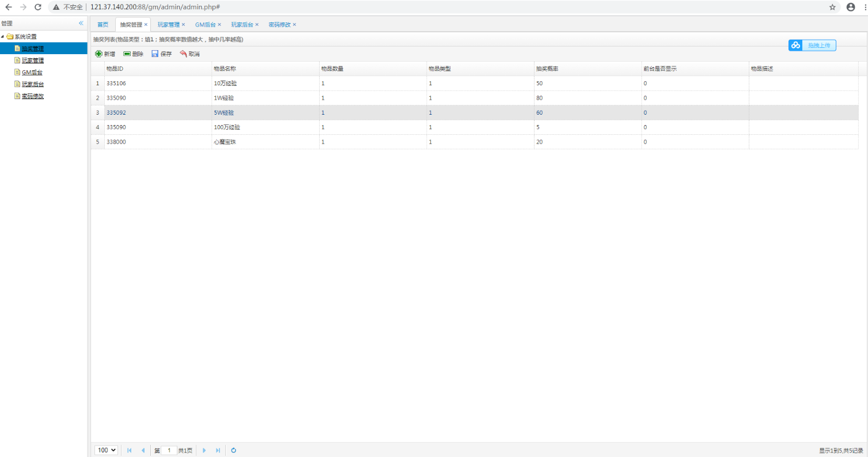868x457 pixels.
Task: Switch to the 玩家管理 tab
Action: (x=168, y=25)
